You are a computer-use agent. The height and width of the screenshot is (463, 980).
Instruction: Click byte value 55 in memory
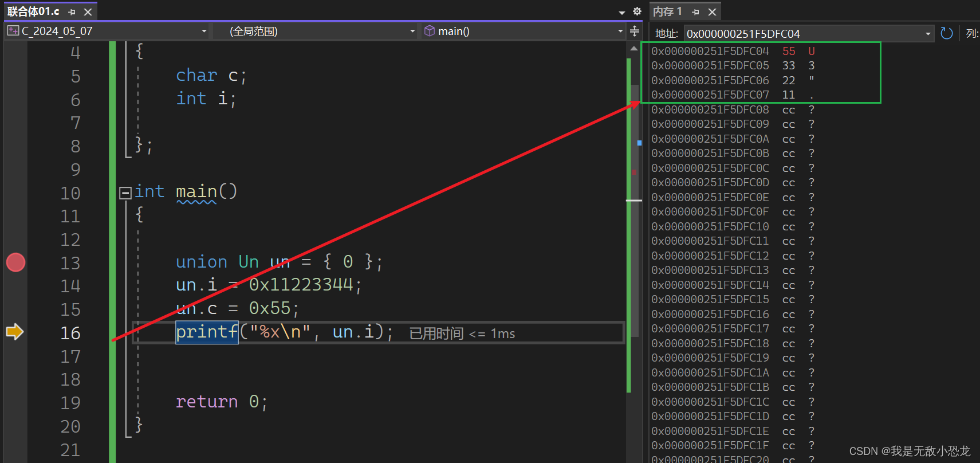click(789, 51)
